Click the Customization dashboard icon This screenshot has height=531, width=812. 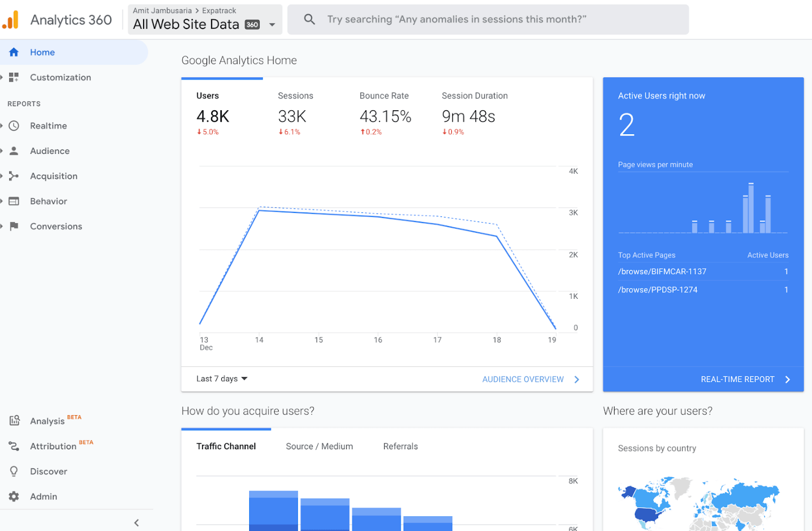(x=14, y=77)
